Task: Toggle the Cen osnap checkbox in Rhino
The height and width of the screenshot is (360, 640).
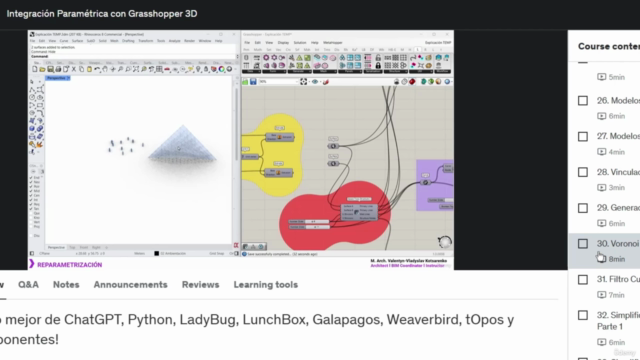Action: 31,196
